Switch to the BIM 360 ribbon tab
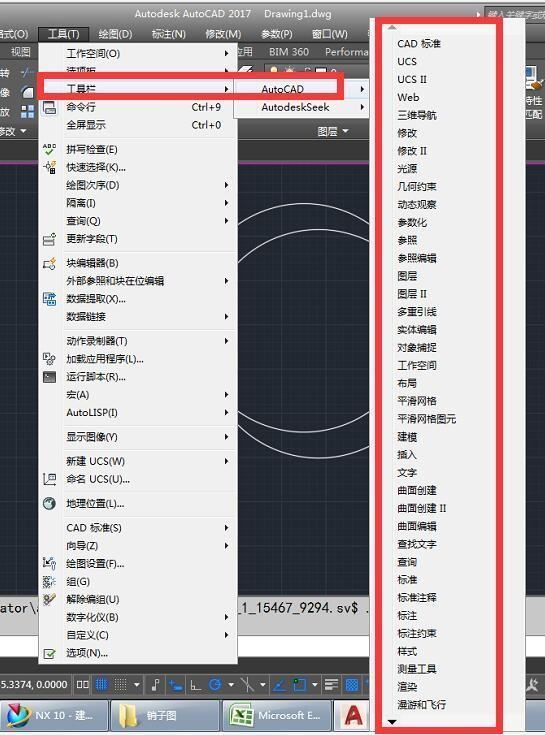 [289, 52]
